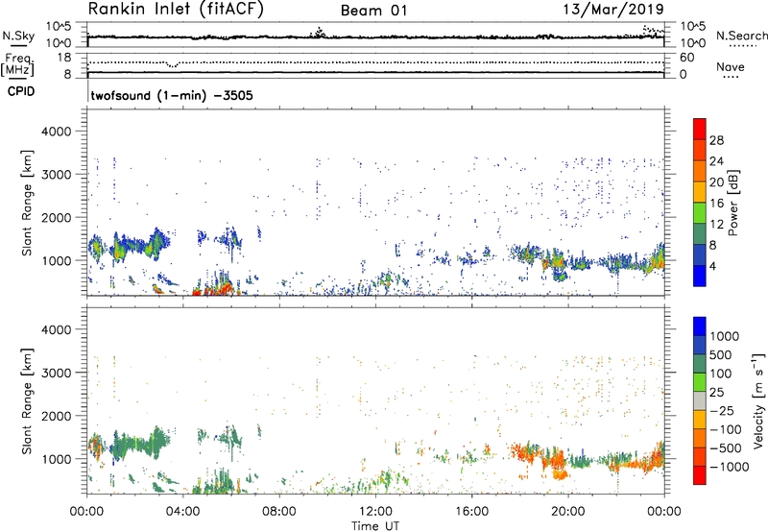Click the '-500' value on Velocity colorbar

click(726, 447)
